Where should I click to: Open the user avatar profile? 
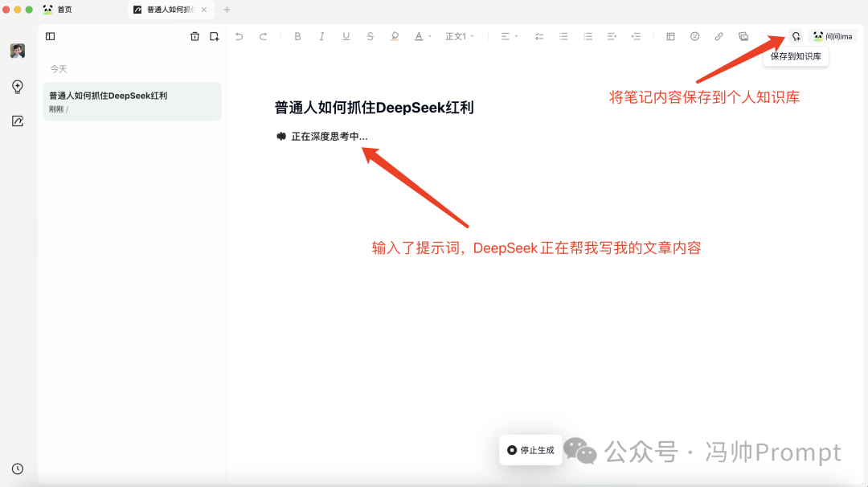point(18,51)
